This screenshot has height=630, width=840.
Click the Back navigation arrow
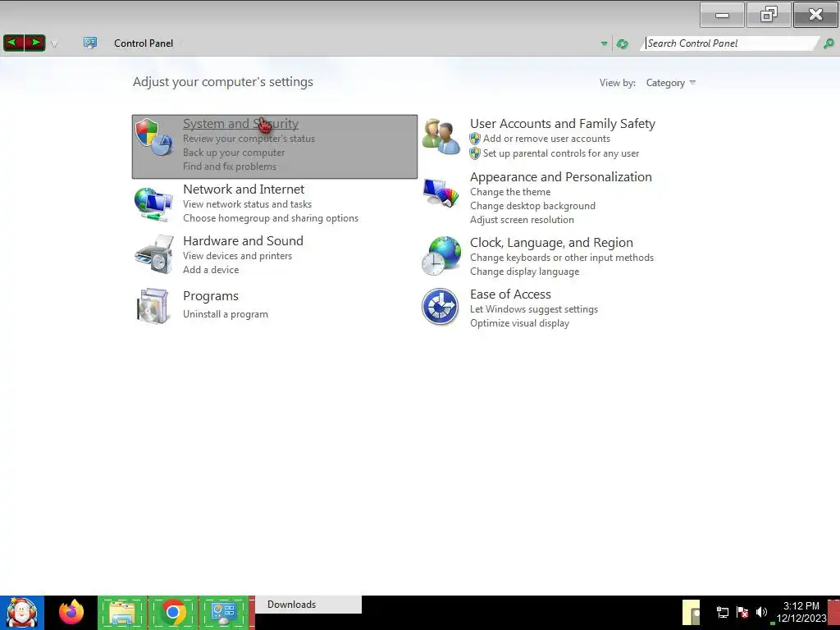pyautogui.click(x=13, y=43)
